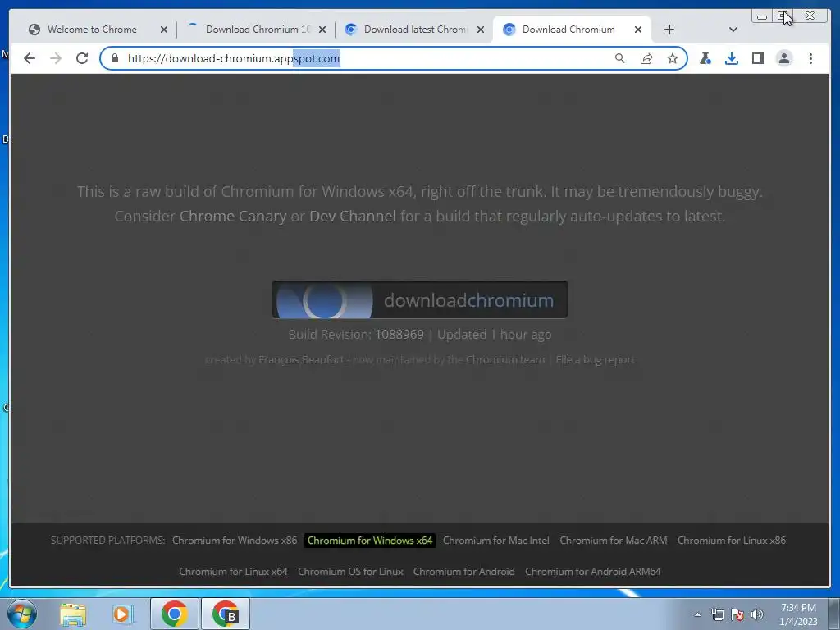Close the Download latest Chrom tab
840x630 pixels.
481,30
